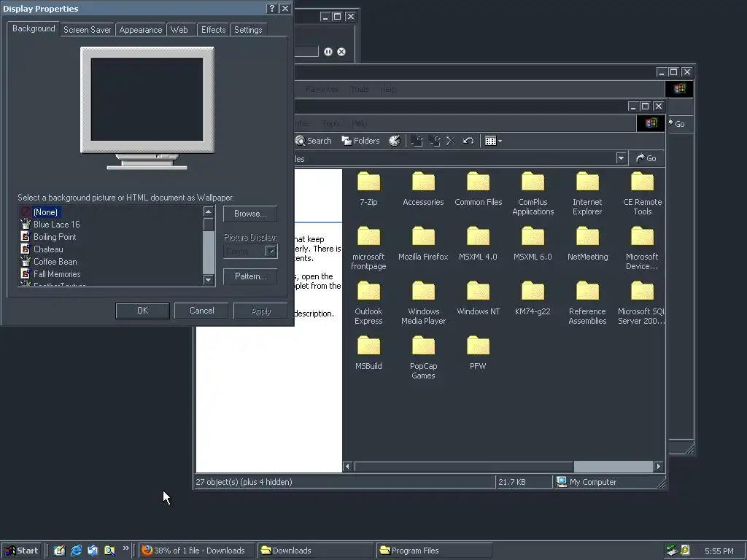Viewport: 747px width, 560px height.
Task: Expand Quick Launch overflow chevron
Action: [125, 548]
